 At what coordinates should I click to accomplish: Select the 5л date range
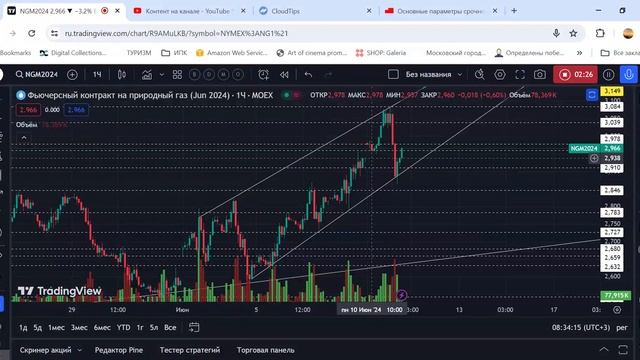coord(154,327)
